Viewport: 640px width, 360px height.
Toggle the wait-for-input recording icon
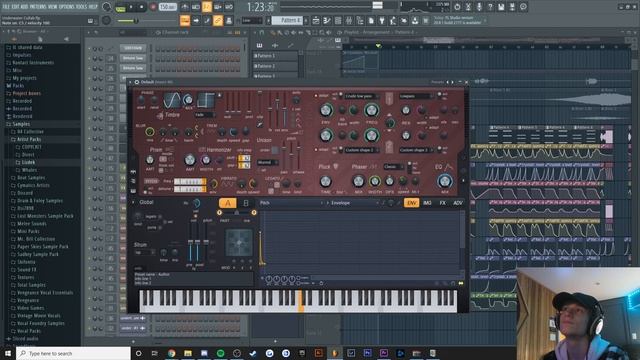[x=196, y=7]
